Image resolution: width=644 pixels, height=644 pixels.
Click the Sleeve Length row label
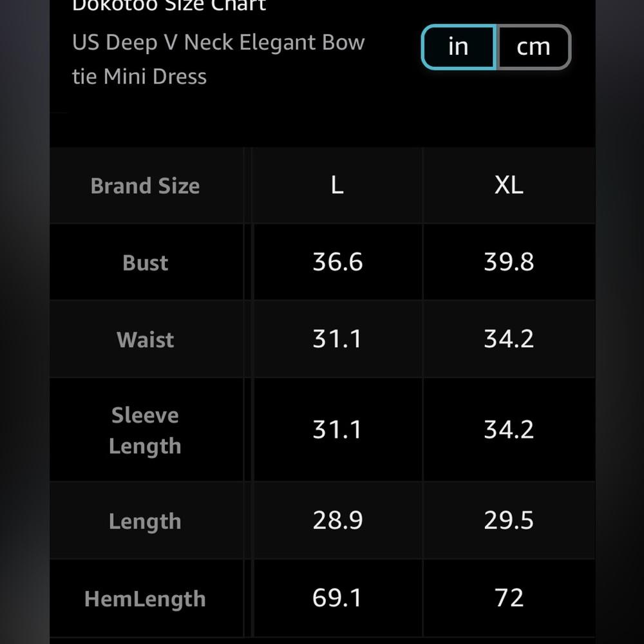pos(146,430)
